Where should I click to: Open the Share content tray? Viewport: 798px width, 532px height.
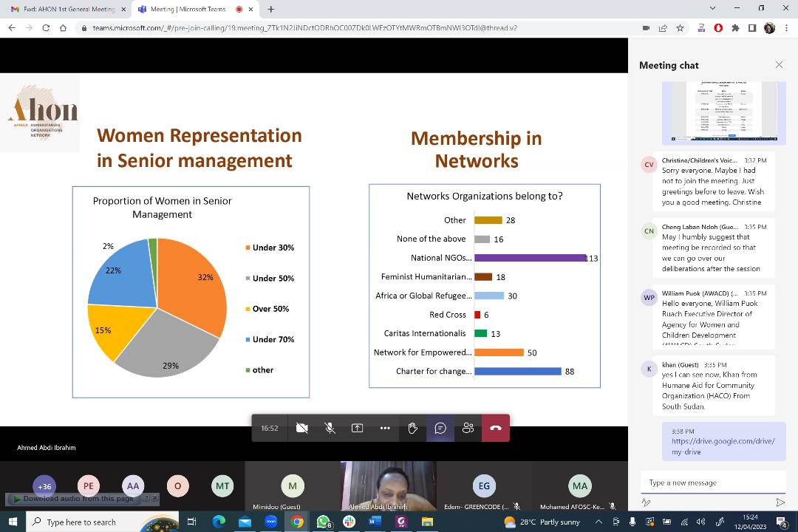[x=357, y=428]
